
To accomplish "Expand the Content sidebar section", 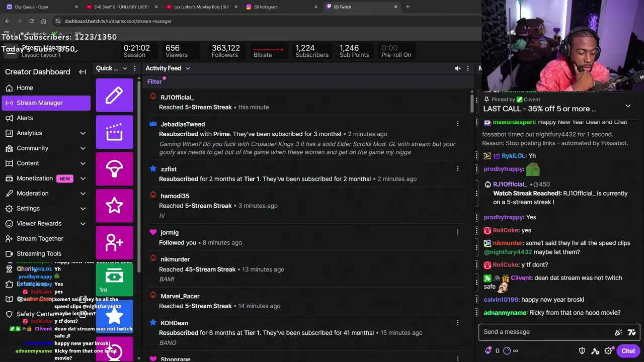I will point(83,163).
